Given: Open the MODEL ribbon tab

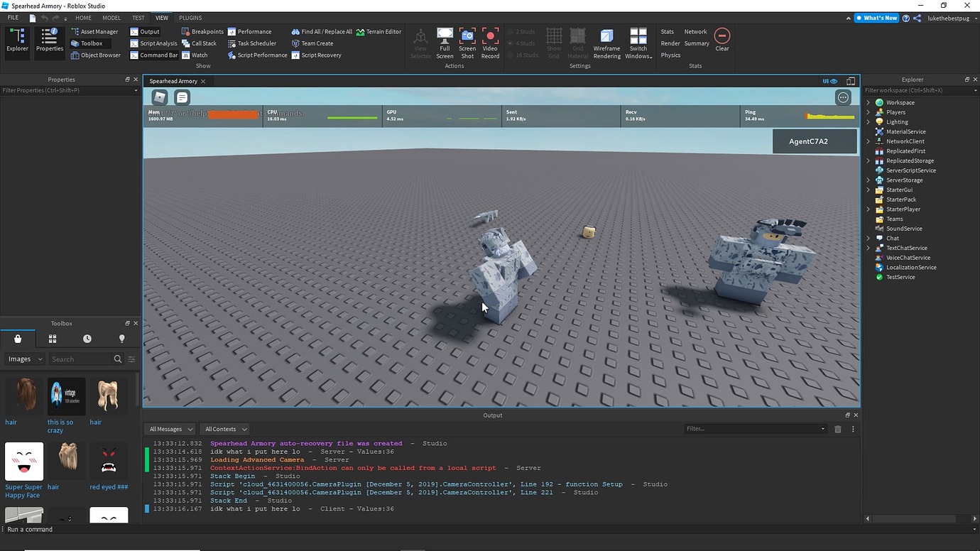Looking at the screenshot, I should click(x=111, y=18).
